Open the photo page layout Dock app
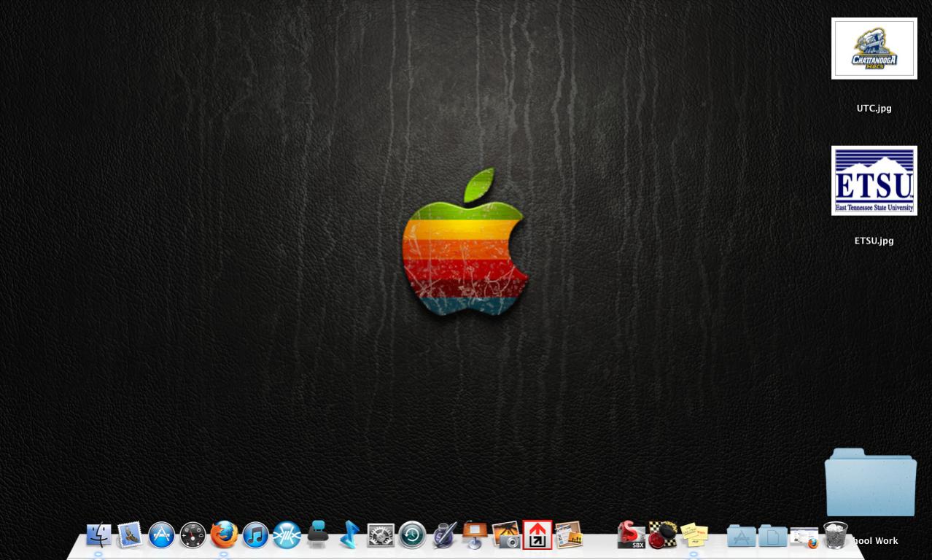932x560 pixels. coord(569,535)
